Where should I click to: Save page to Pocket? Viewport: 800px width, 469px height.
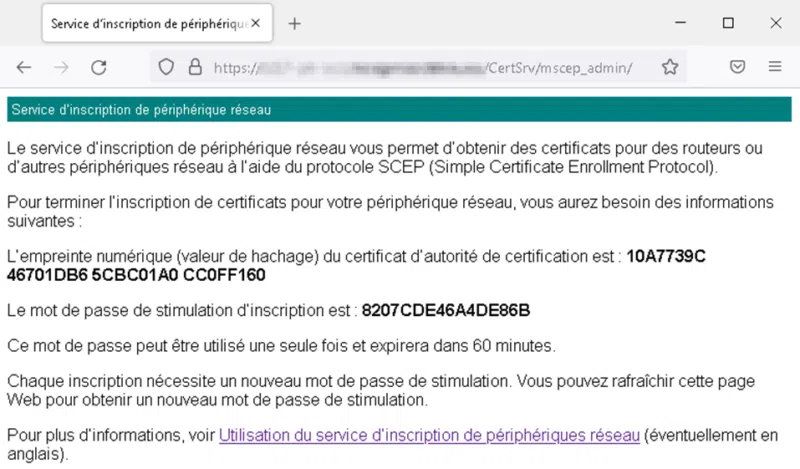(x=737, y=67)
